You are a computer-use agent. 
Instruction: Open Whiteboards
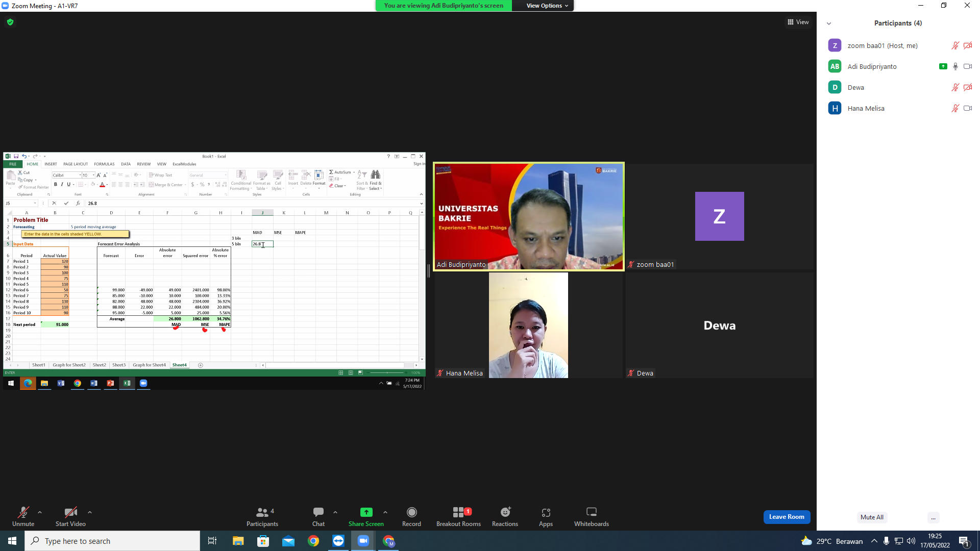[592, 516]
